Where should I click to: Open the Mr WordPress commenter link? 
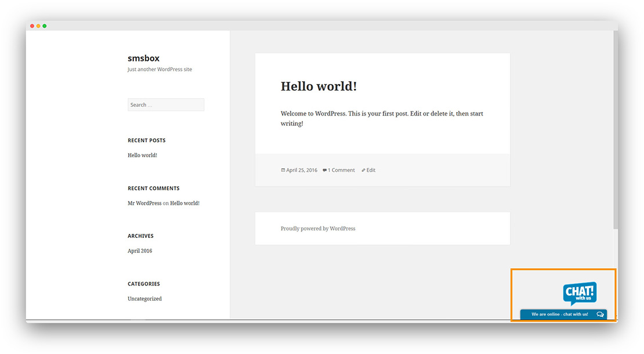pos(144,203)
